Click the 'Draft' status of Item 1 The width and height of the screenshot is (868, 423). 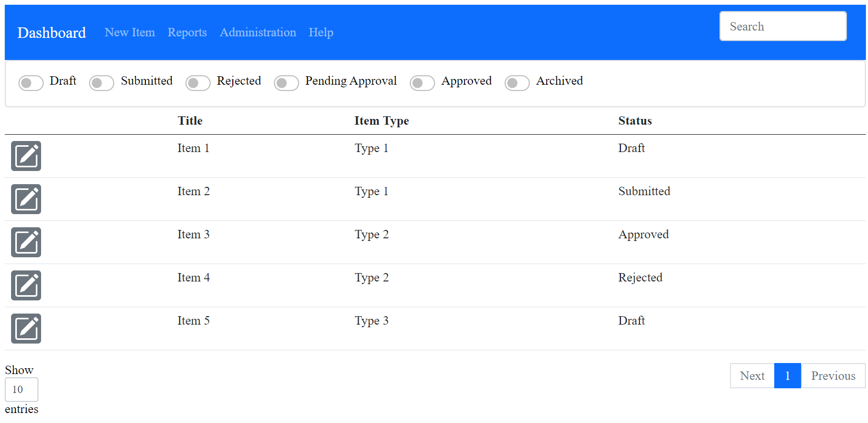pyautogui.click(x=632, y=148)
